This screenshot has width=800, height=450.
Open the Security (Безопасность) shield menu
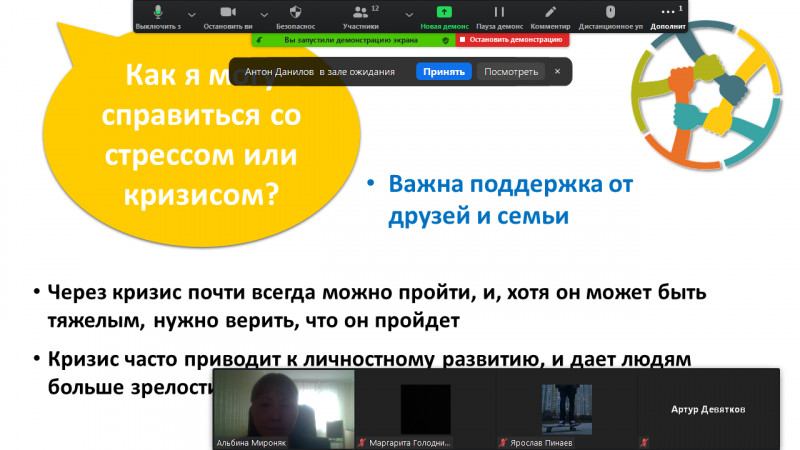[295, 16]
